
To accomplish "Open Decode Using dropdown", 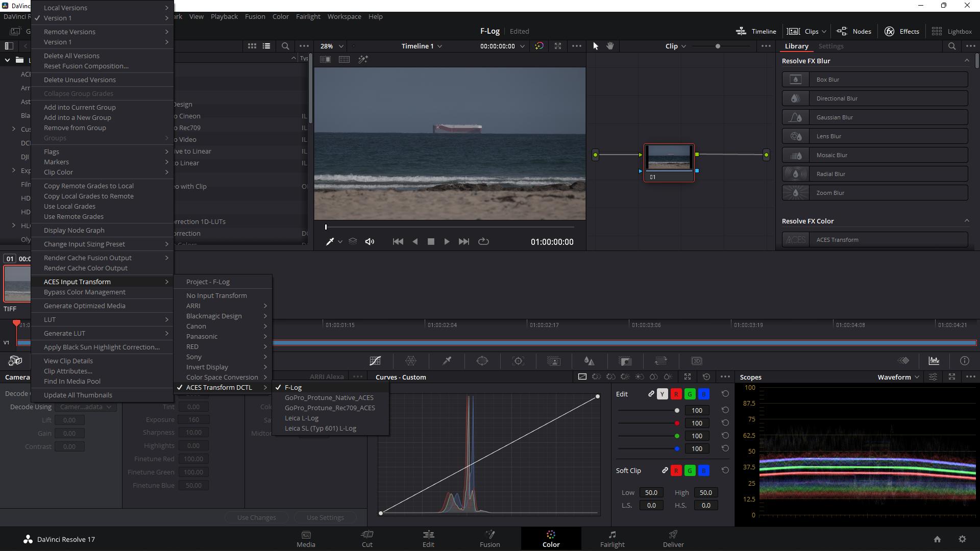I will (x=86, y=407).
